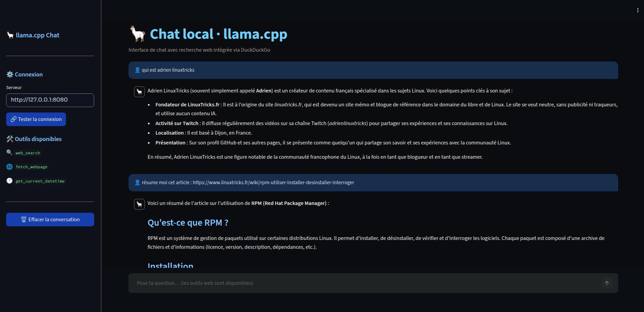644x312 pixels.
Task: Click the llama logo beside page title
Action: [137, 34]
